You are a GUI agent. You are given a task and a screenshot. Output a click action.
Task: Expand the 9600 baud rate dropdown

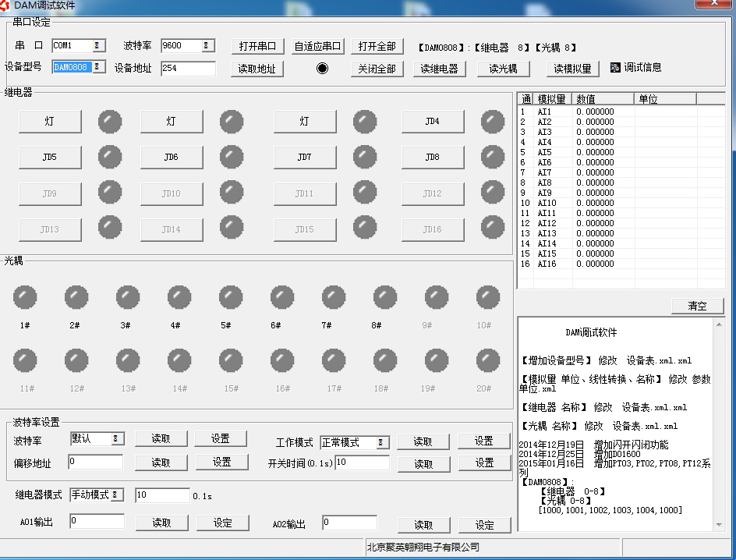(207, 46)
